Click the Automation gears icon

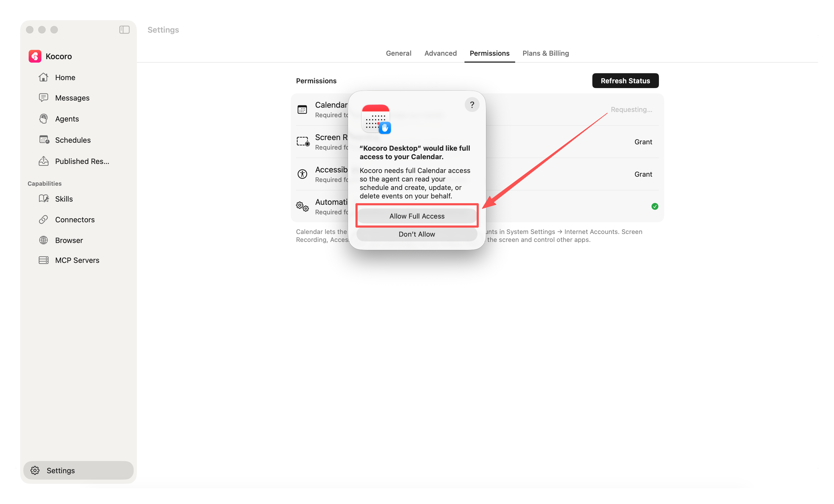(302, 206)
